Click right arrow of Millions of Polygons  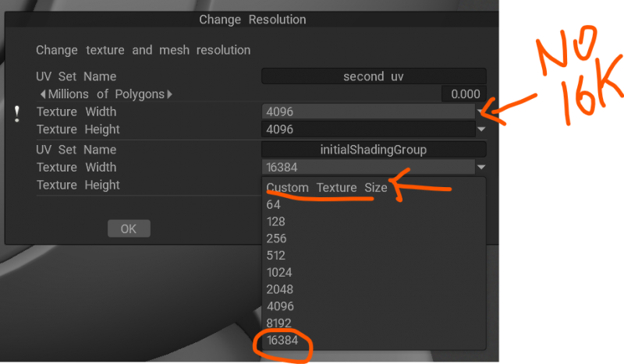(170, 94)
